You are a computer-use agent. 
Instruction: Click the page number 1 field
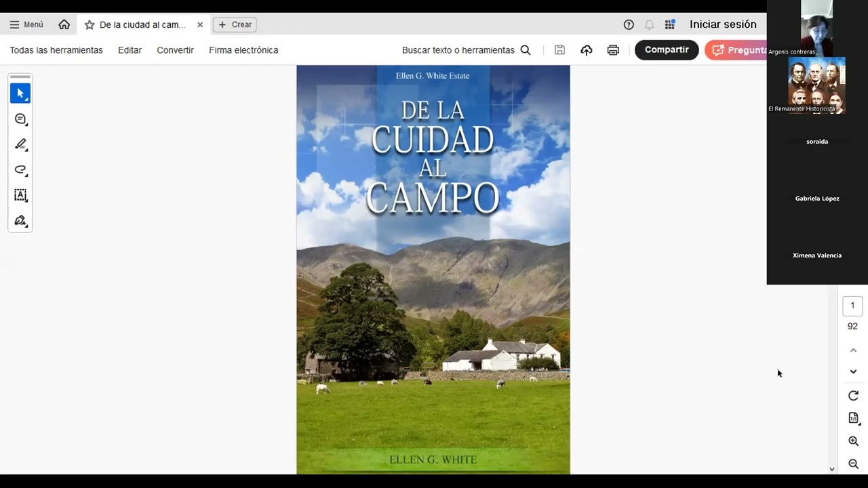852,306
